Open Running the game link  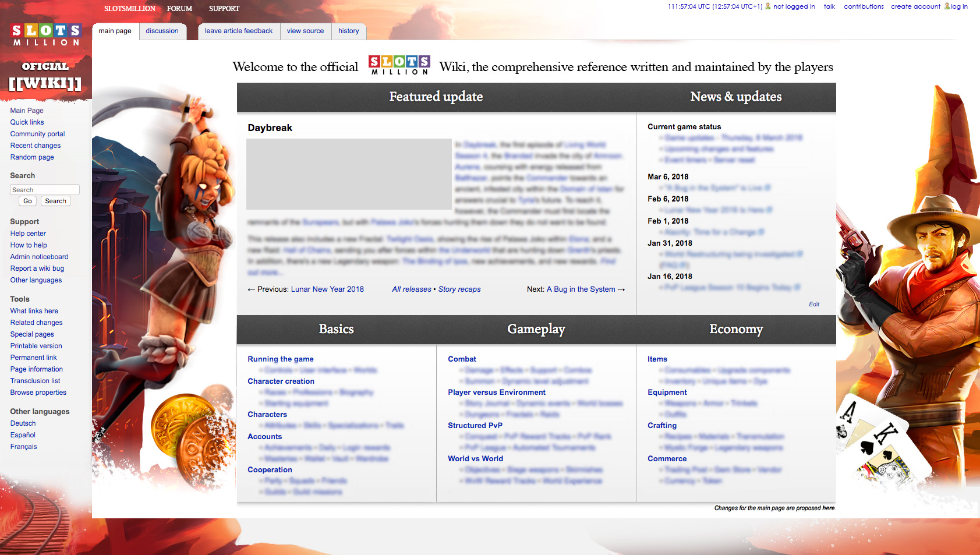coord(281,359)
